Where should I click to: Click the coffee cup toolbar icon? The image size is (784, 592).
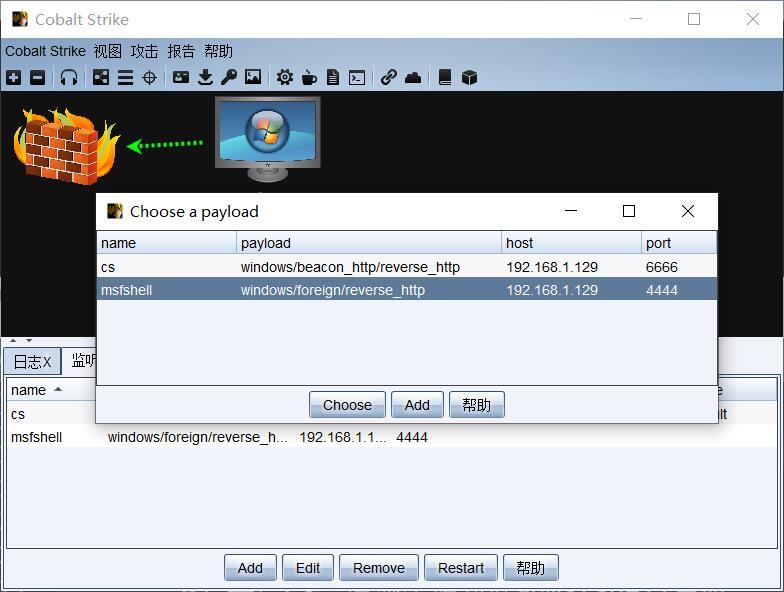coord(309,77)
